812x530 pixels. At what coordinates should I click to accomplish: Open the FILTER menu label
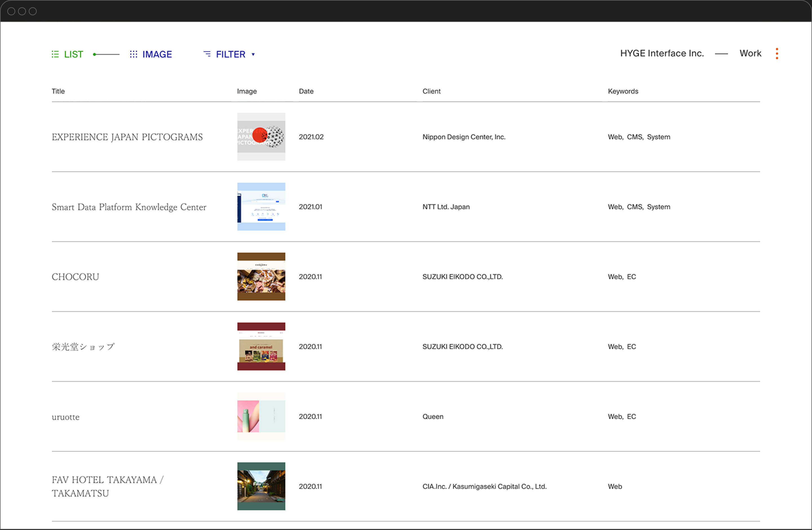[x=231, y=54]
